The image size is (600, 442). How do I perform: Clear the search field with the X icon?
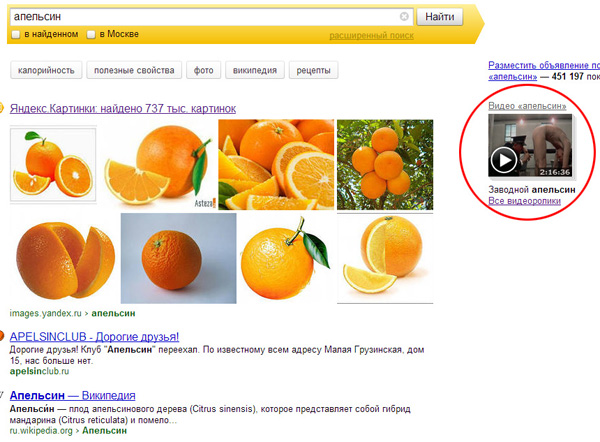[x=405, y=17]
